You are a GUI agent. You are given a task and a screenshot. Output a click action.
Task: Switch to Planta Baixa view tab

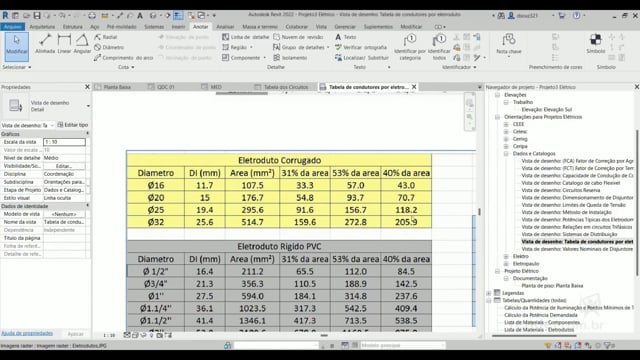coord(117,87)
